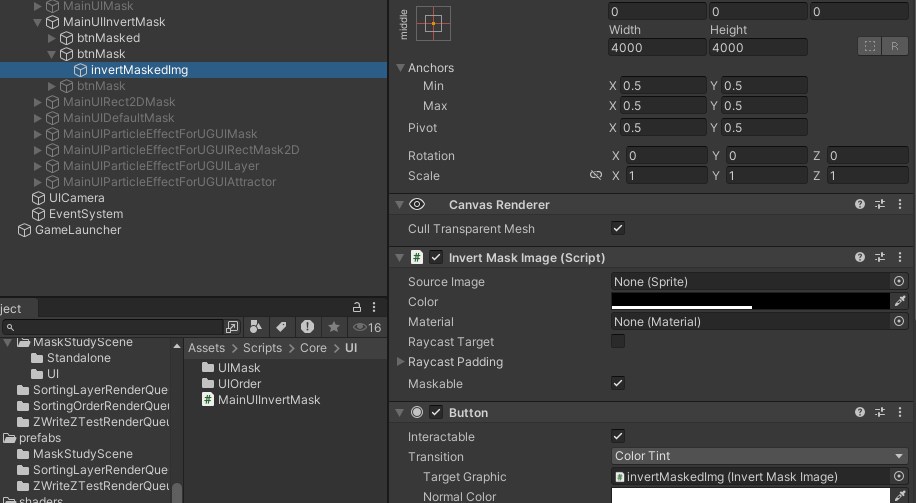The image size is (916, 503).
Task: Click the white Normal Color swatch
Action: point(750,496)
